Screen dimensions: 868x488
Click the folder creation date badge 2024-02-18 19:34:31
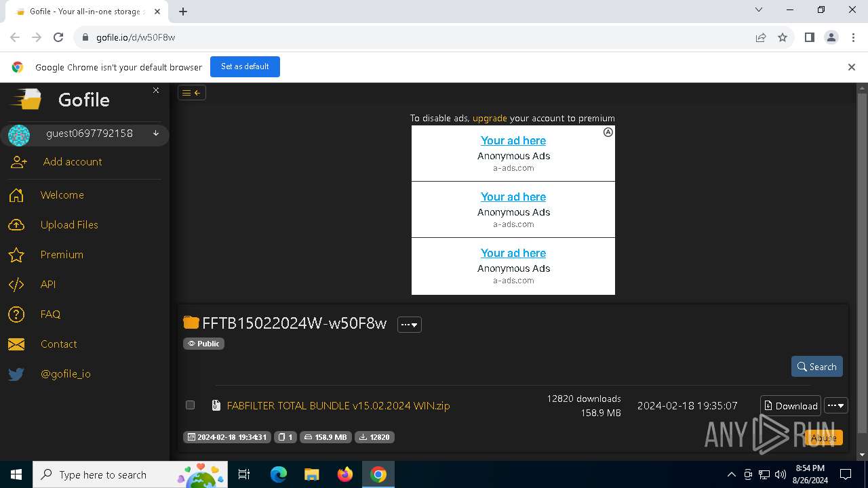(227, 437)
